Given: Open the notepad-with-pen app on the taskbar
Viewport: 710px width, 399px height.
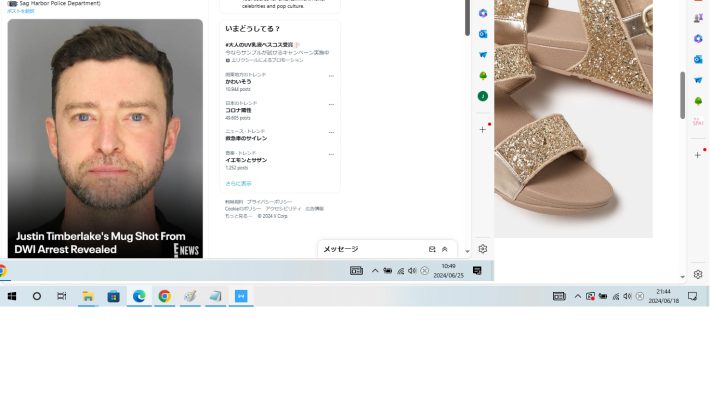Looking at the screenshot, I should pyautogui.click(x=190, y=296).
